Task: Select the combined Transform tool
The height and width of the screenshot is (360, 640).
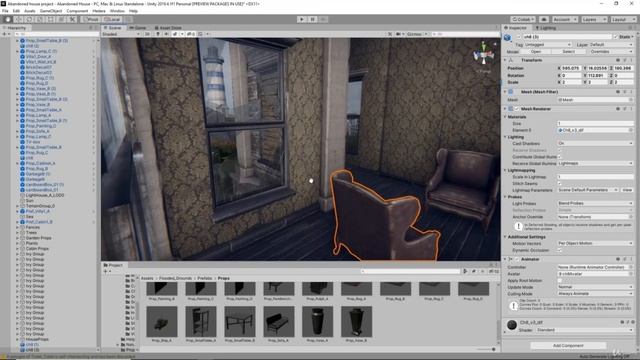Action: pos(61,19)
